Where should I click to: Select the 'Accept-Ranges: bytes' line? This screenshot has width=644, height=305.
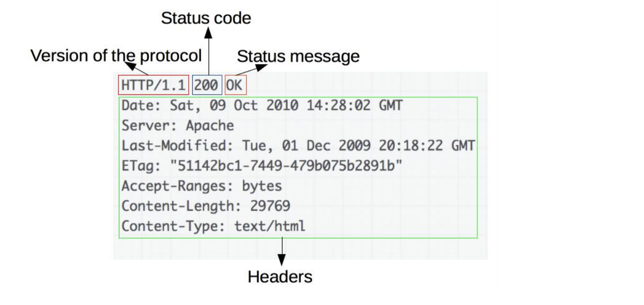(202, 186)
